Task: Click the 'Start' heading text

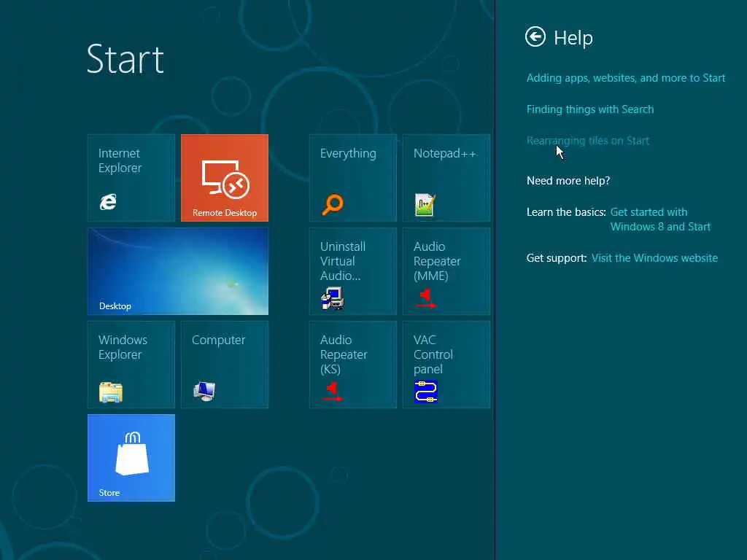Action: [x=125, y=59]
